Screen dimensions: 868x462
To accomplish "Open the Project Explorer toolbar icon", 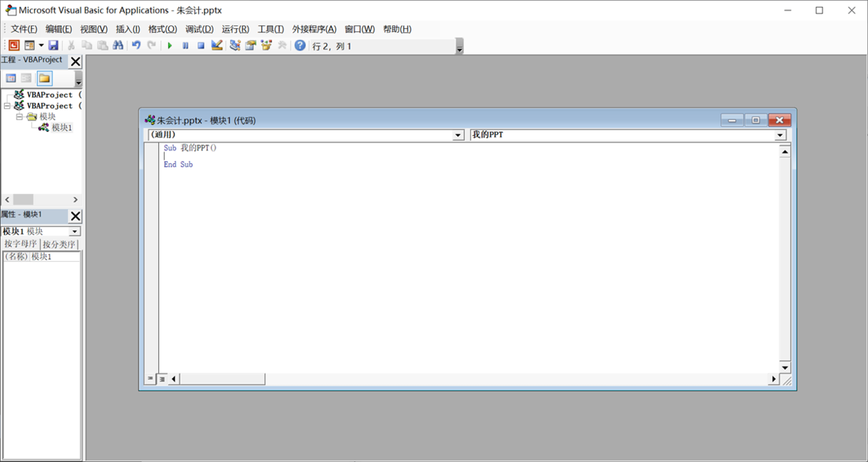I will coord(234,45).
